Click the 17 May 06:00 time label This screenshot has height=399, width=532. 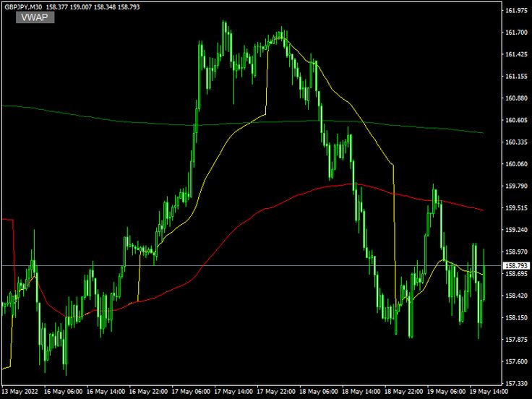click(x=191, y=391)
